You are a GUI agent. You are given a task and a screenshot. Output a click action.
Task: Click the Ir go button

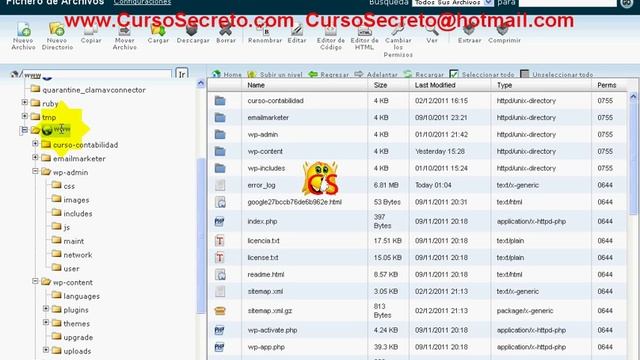coord(182,74)
